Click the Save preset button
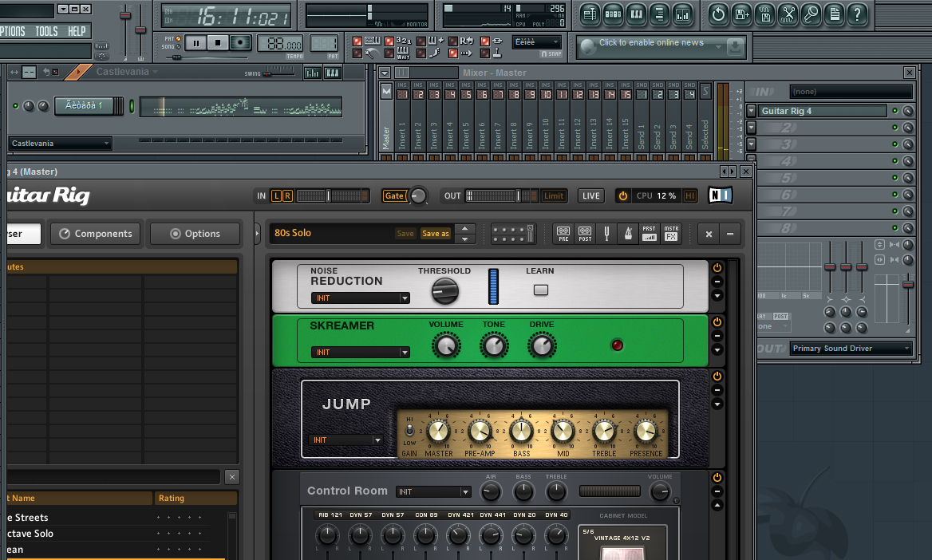This screenshot has height=560, width=932. coord(405,234)
